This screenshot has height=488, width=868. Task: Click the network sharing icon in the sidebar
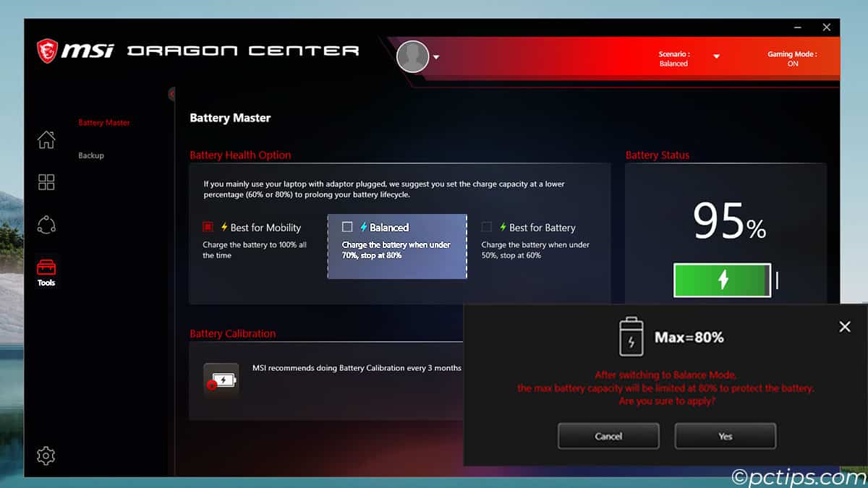46,224
